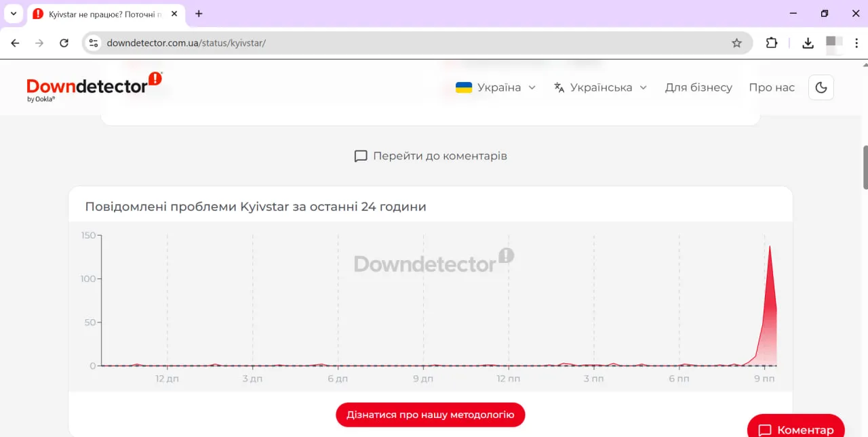Select the Kyivstar не працює tab

pos(106,14)
